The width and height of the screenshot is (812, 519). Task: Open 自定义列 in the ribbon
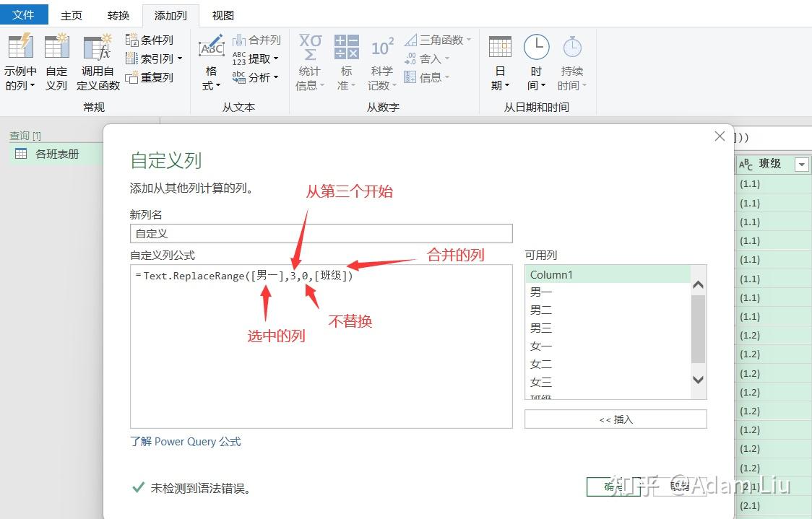click(56, 47)
